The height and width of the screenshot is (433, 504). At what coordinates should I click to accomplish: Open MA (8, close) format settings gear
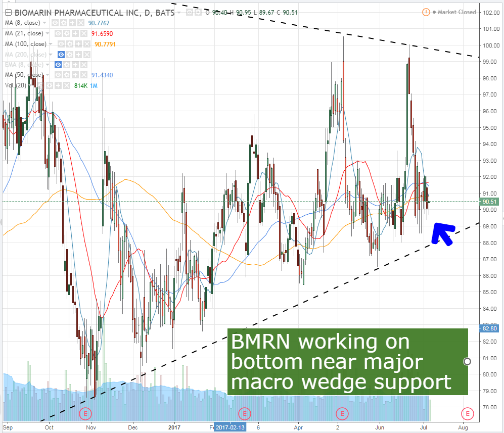point(64,23)
